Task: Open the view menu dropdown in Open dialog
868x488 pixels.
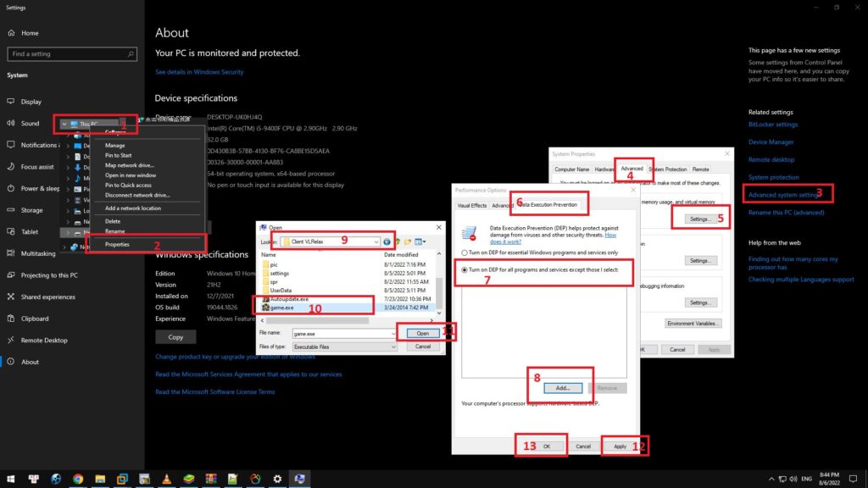Action: coord(424,241)
